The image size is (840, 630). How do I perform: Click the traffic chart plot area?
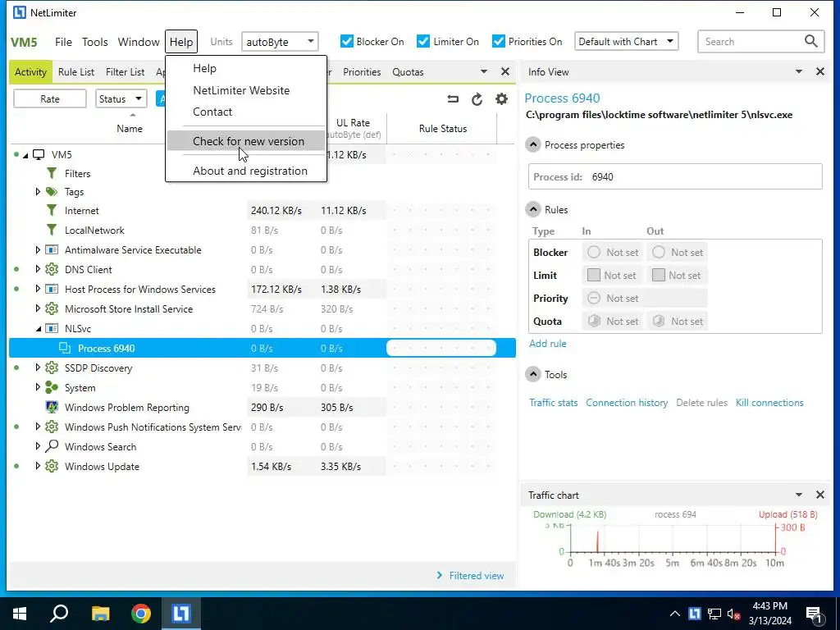(x=673, y=538)
